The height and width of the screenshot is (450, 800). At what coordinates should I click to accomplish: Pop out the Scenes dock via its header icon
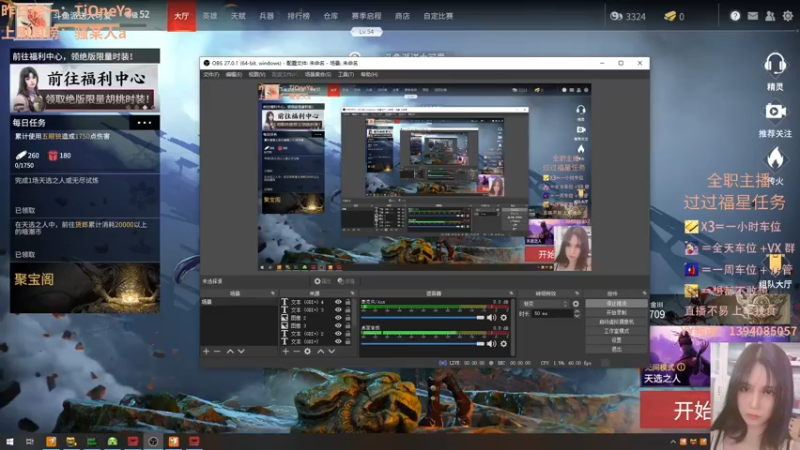tap(272, 293)
